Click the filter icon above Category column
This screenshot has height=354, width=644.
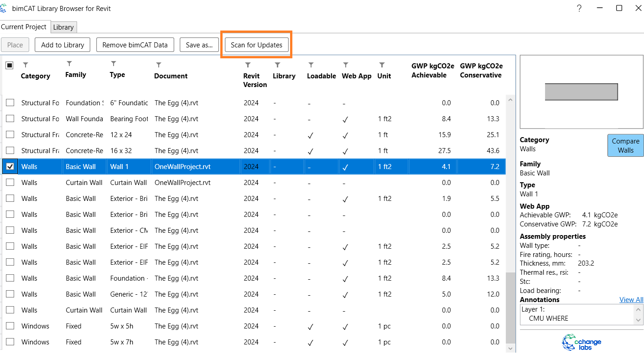[26, 65]
